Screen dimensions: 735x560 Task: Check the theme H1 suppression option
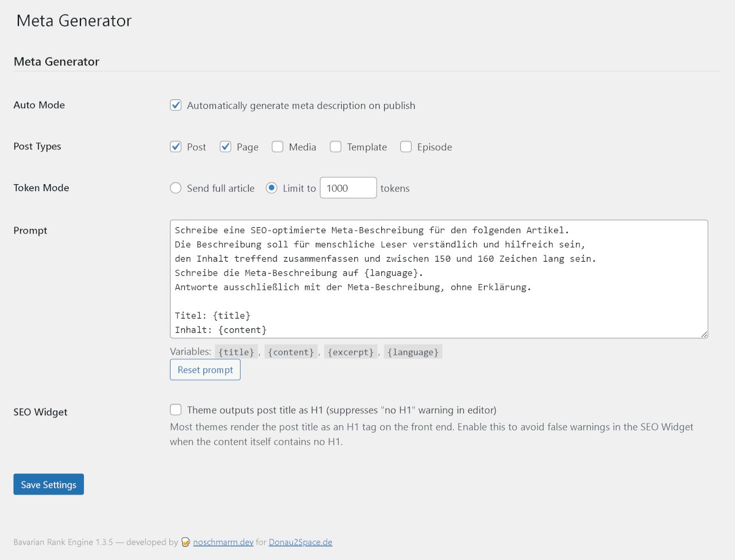175,410
